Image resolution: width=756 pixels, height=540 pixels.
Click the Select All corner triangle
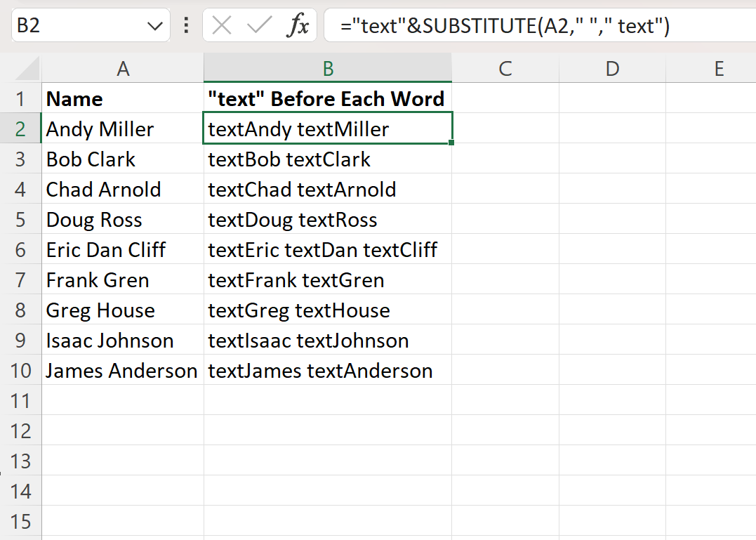pos(28,69)
